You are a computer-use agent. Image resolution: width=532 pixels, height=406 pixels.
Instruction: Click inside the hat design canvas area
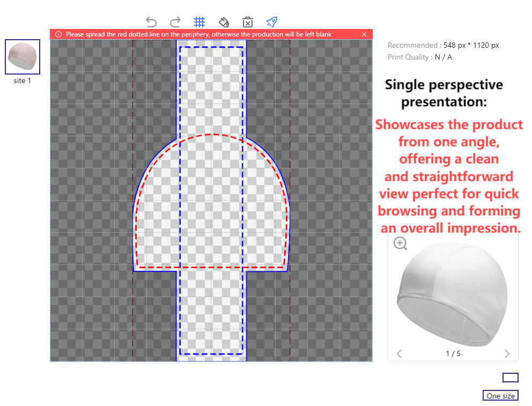[211, 201]
